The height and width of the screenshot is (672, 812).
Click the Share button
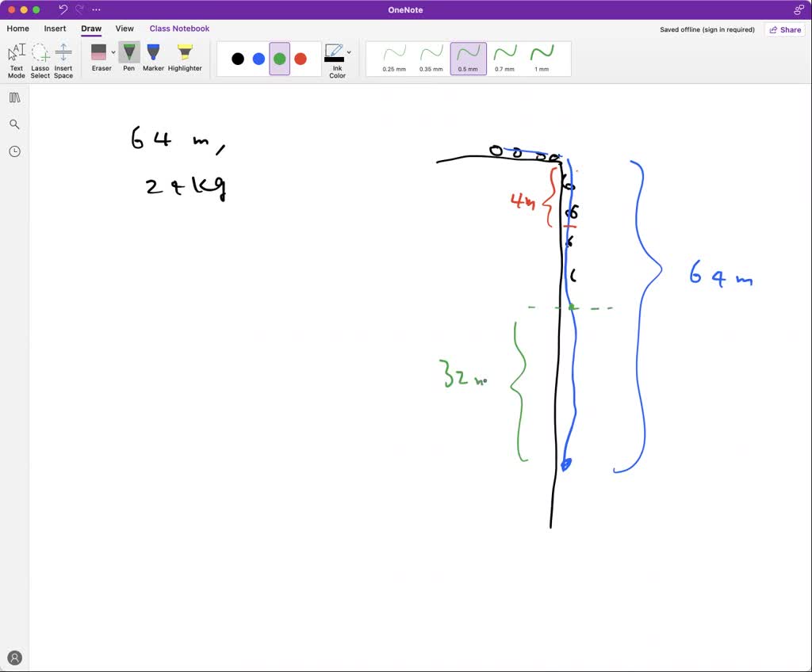point(784,29)
